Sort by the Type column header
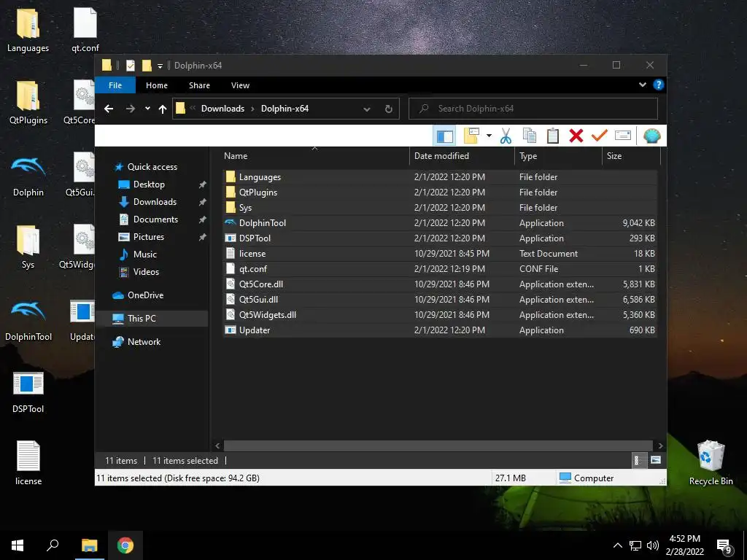The width and height of the screenshot is (747, 560). click(558, 156)
